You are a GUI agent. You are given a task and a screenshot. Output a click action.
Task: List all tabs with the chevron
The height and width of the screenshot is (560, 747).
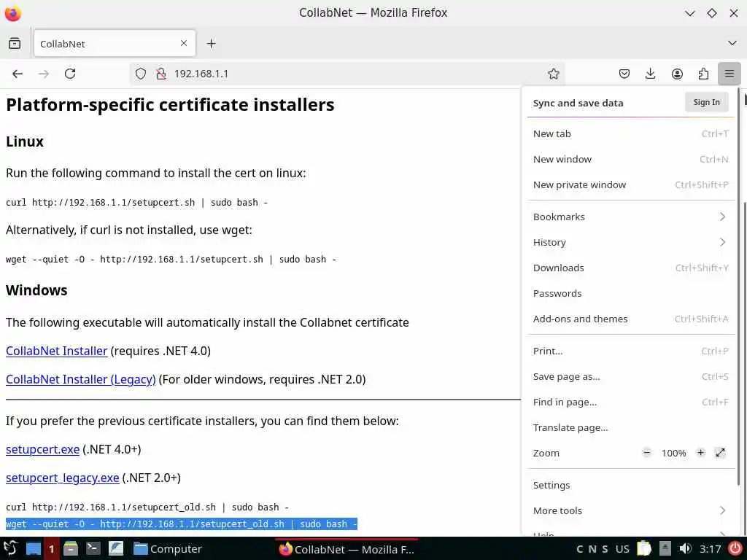[732, 43]
